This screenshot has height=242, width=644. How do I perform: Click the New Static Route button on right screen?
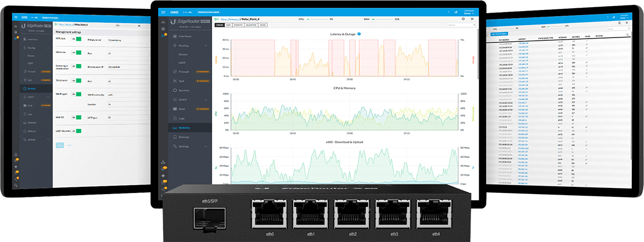[500, 34]
